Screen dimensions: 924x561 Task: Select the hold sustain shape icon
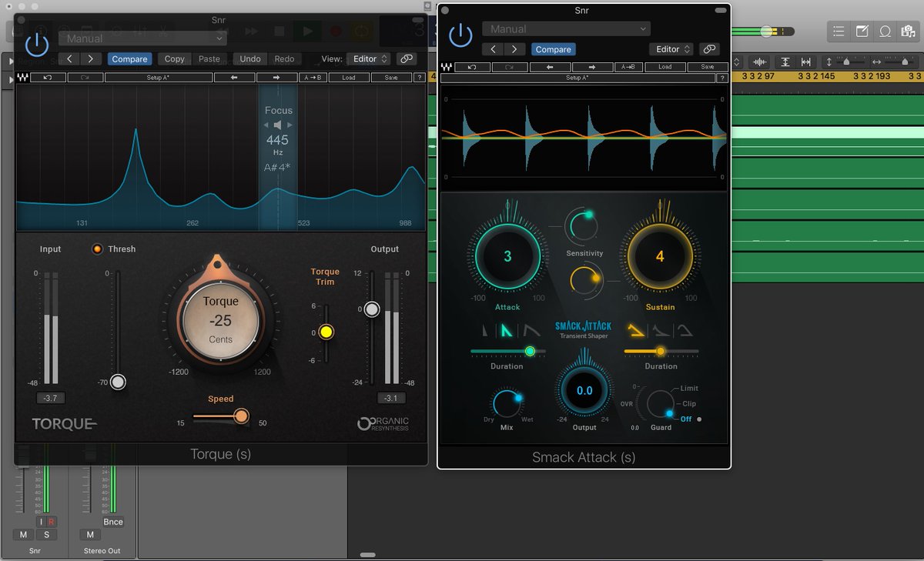click(x=685, y=331)
